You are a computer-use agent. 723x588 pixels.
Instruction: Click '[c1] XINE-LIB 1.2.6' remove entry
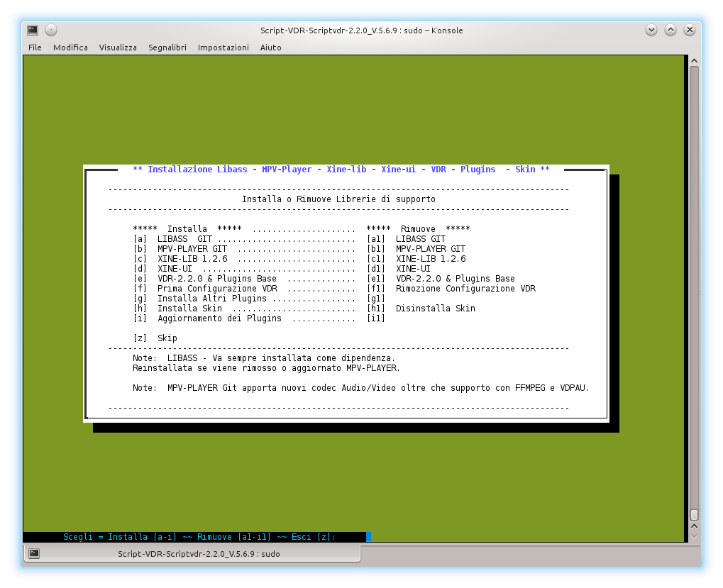click(x=416, y=258)
